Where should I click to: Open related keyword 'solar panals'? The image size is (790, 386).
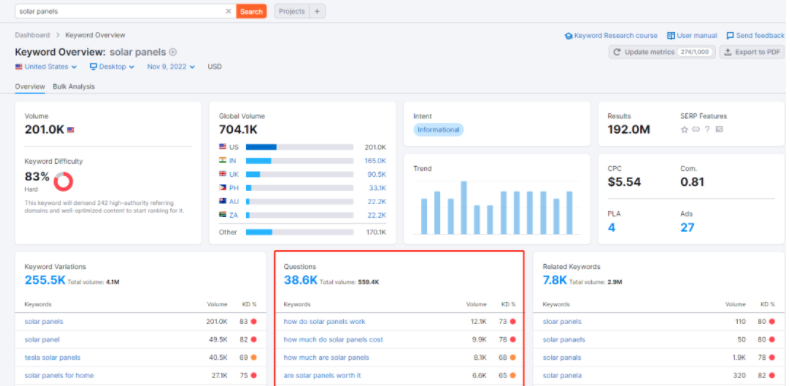click(x=562, y=357)
